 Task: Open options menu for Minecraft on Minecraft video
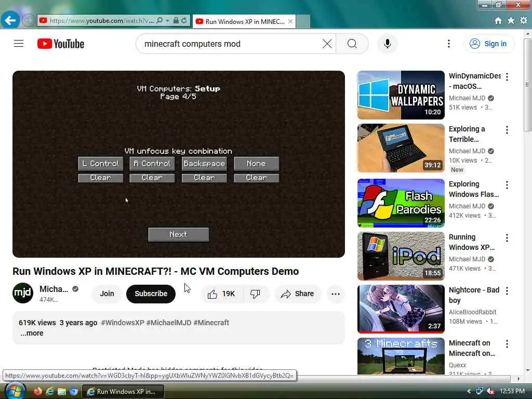507,344
